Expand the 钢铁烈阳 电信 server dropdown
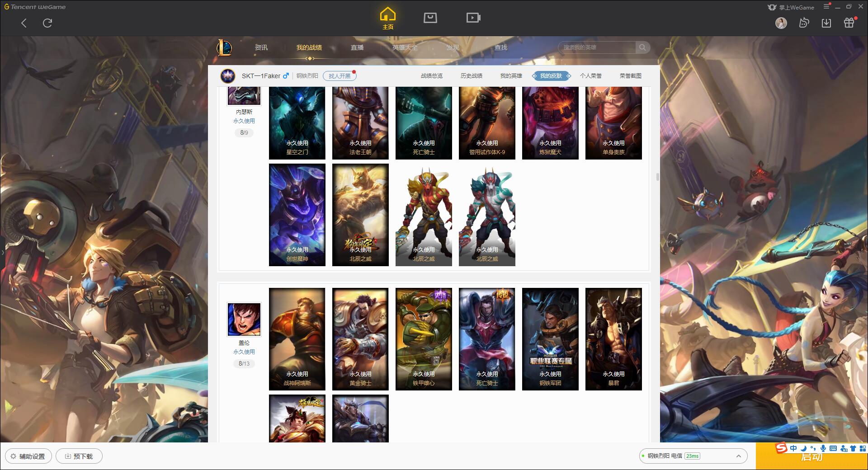Viewport: 868px width, 470px height. coord(693,456)
